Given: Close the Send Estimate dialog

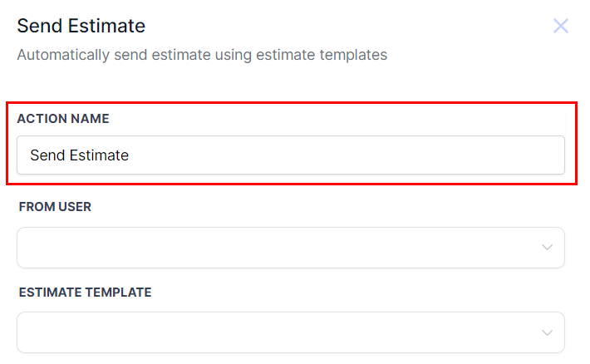Looking at the screenshot, I should click(561, 26).
